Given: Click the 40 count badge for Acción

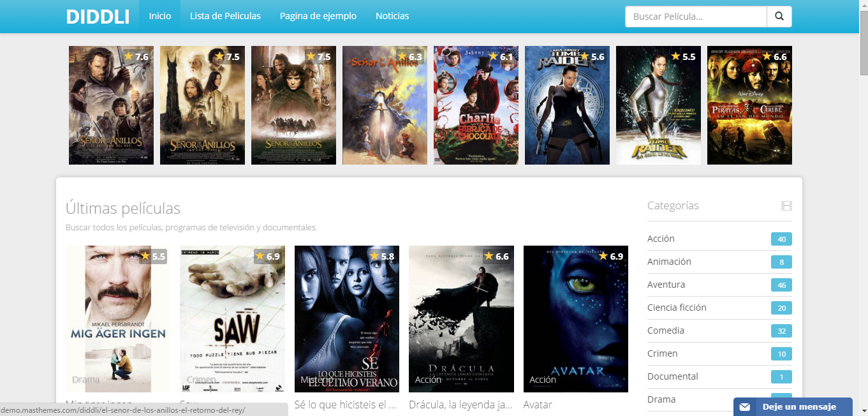Looking at the screenshot, I should [x=781, y=239].
